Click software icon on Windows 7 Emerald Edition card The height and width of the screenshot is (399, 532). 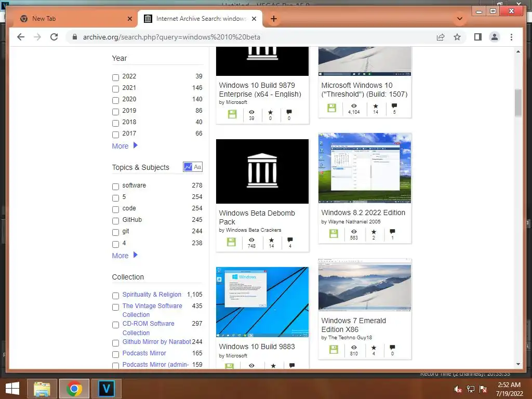tap(334, 350)
